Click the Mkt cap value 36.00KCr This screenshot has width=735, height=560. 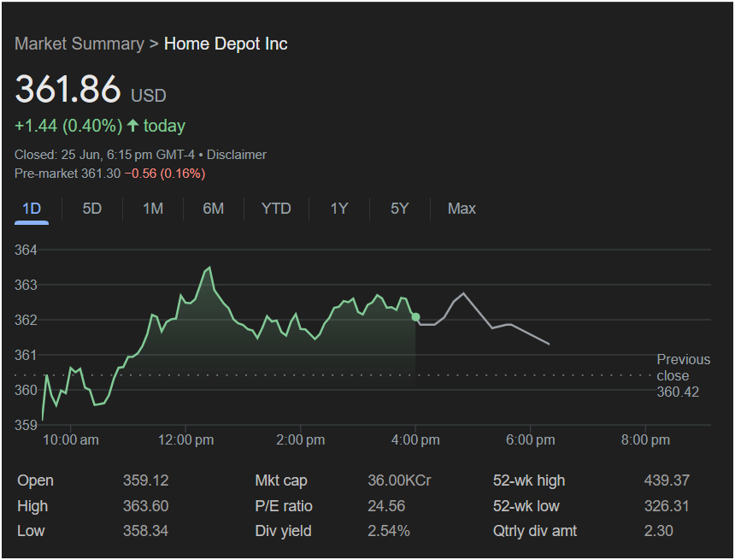tap(399, 480)
